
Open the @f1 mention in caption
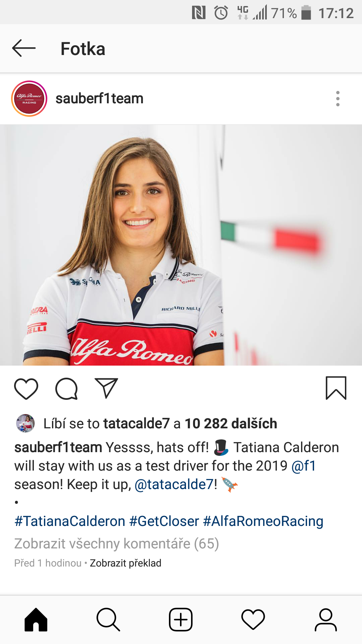click(x=304, y=466)
